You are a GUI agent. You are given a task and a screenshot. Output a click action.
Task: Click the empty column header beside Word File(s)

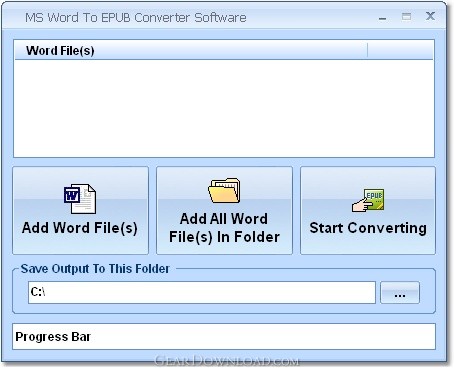tap(400, 51)
